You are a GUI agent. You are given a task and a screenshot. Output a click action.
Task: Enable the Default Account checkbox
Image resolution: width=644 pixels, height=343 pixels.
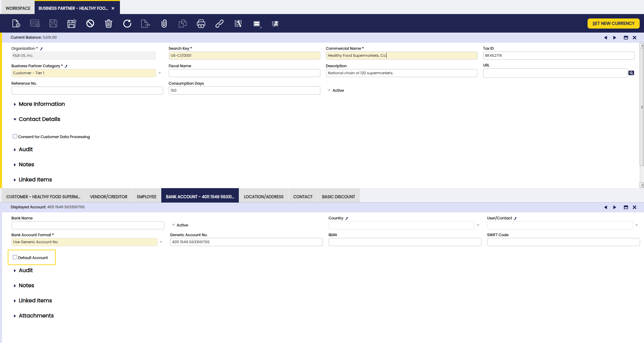pos(15,257)
